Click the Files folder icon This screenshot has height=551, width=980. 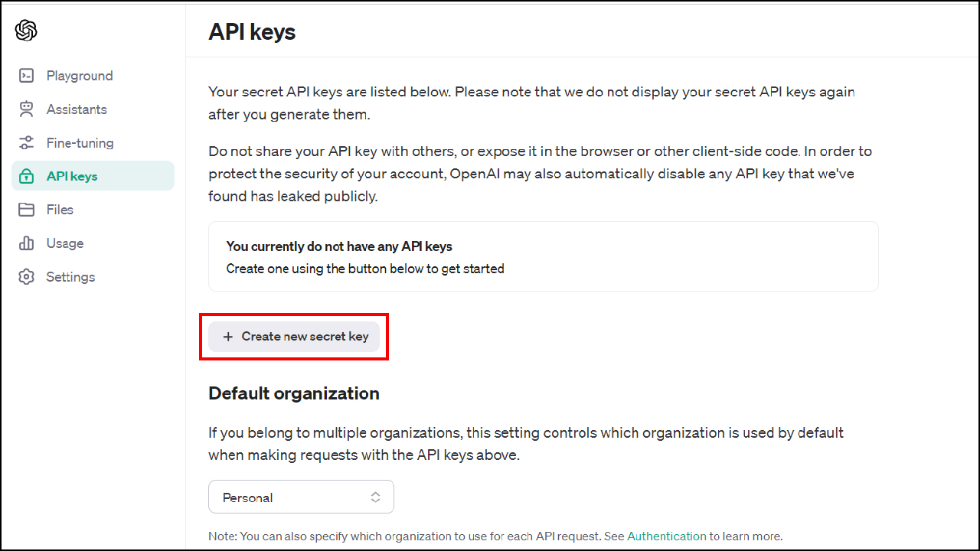coord(27,210)
